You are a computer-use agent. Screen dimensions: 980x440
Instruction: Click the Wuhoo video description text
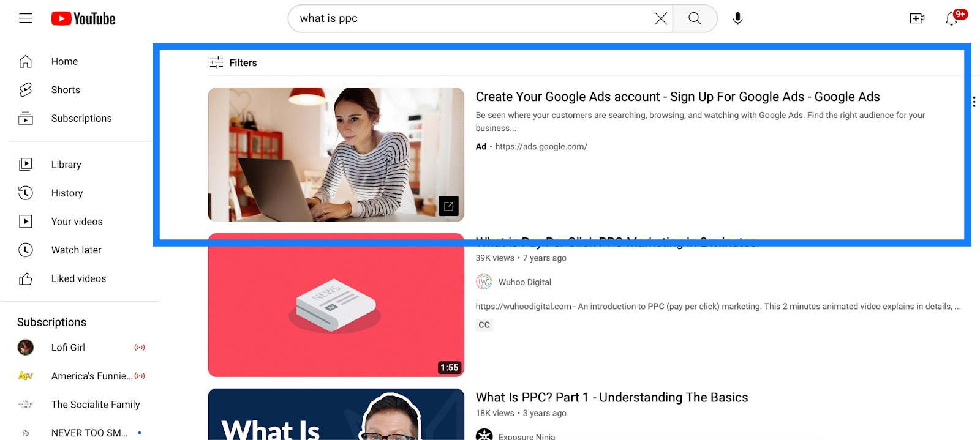(718, 307)
